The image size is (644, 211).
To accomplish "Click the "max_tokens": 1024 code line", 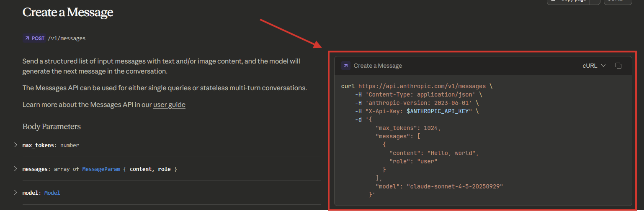I will tap(408, 128).
